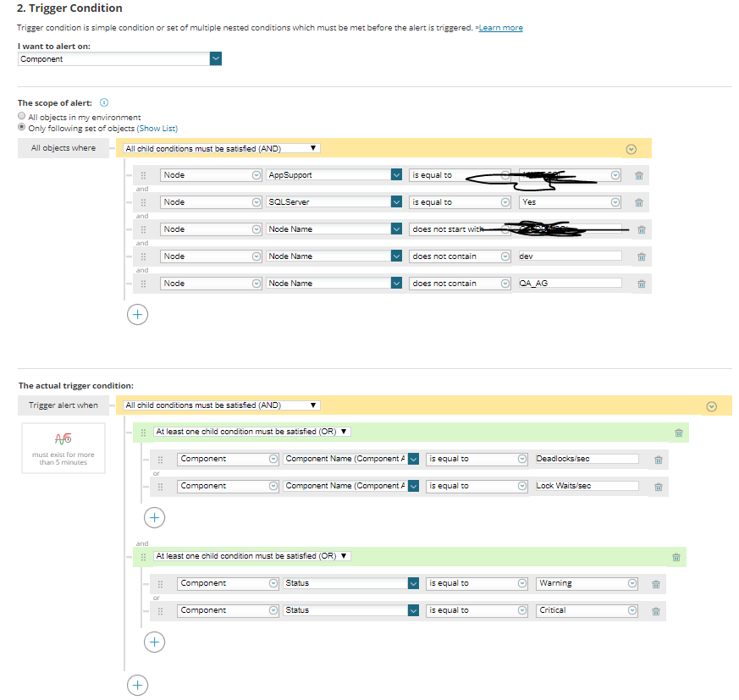Grab the drag handle of the AppSupport row
Image resolution: width=739 pixels, height=700 pixels.
click(143, 175)
